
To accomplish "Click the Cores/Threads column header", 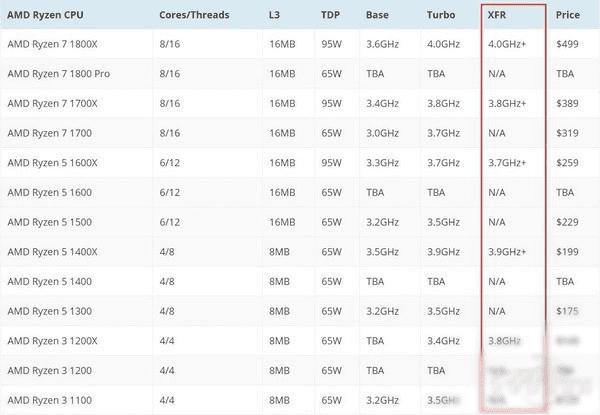I will 194,16.
